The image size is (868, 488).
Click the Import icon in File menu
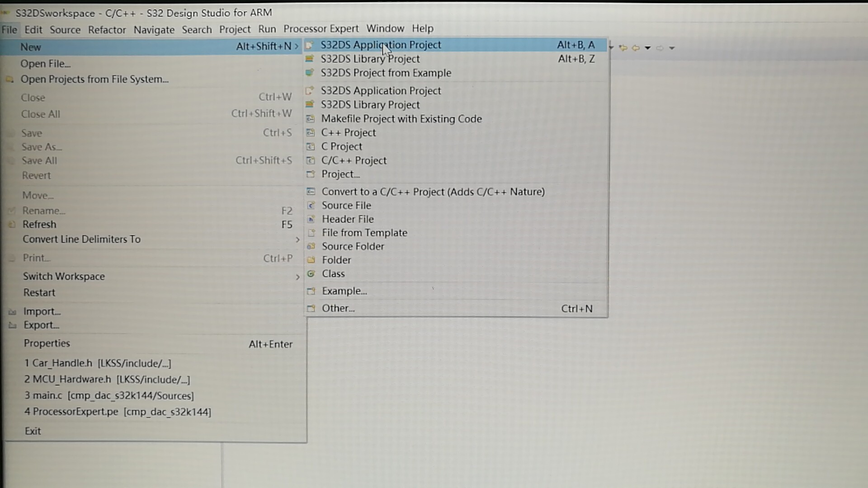tap(13, 312)
